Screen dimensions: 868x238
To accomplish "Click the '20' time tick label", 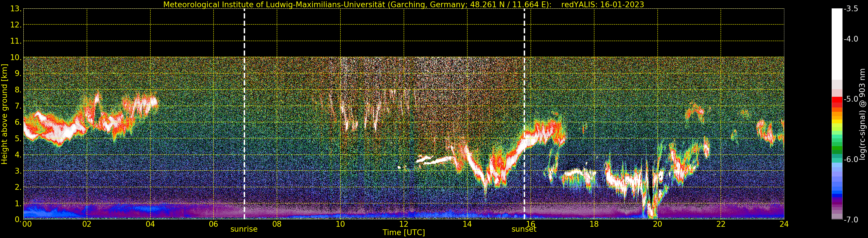I will [x=657, y=224].
